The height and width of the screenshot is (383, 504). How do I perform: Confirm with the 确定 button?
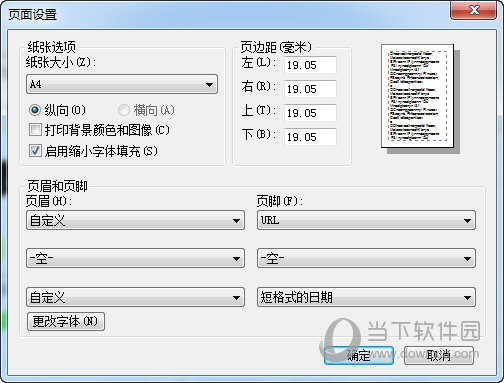tap(359, 355)
